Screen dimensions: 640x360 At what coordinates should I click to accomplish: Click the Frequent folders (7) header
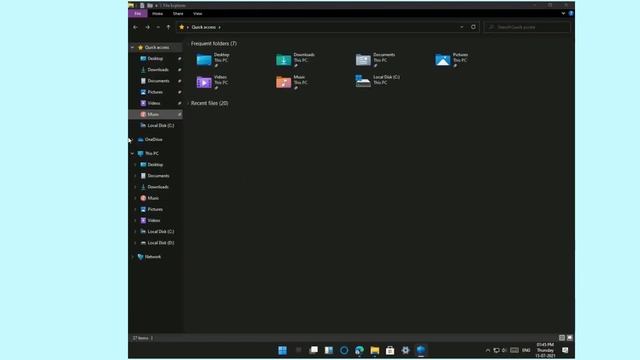tap(214, 43)
